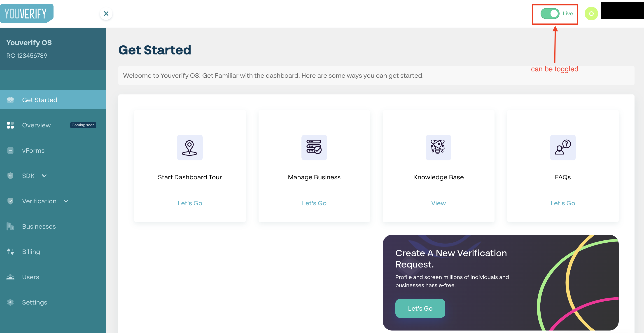
Task: Expand the Verification submenu chevron
Action: [x=66, y=201]
